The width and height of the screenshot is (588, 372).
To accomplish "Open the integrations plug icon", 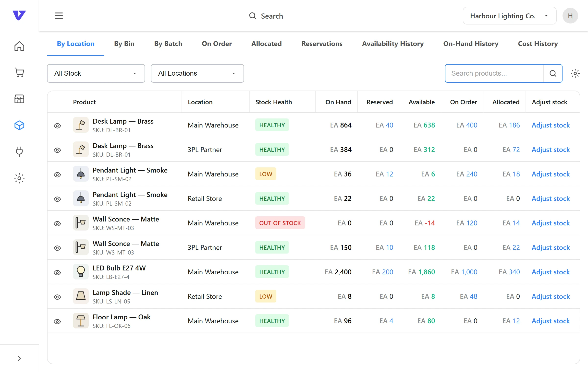I will point(19,152).
